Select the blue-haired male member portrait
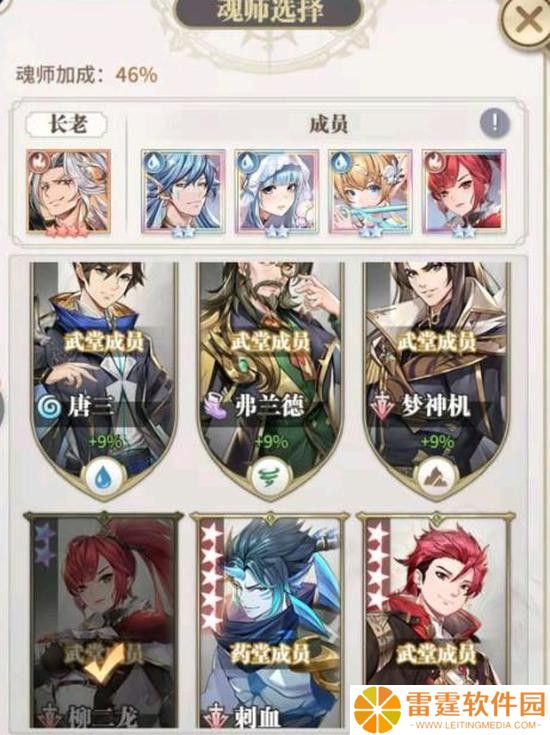 [x=183, y=192]
